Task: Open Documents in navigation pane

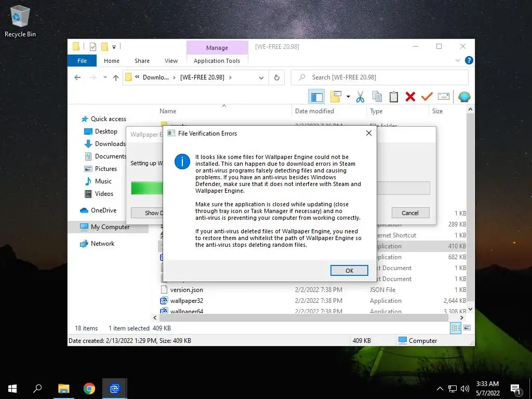Action: pos(105,156)
